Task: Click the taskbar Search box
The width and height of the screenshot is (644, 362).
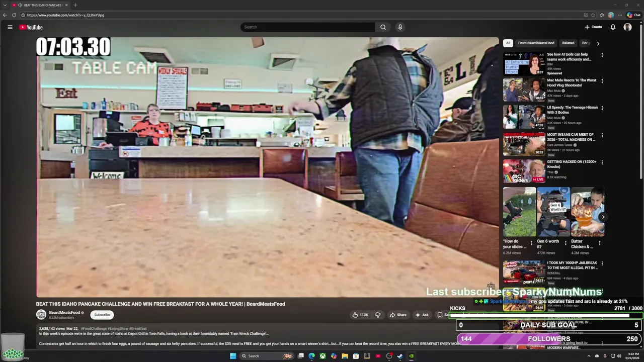Action: coord(267,356)
